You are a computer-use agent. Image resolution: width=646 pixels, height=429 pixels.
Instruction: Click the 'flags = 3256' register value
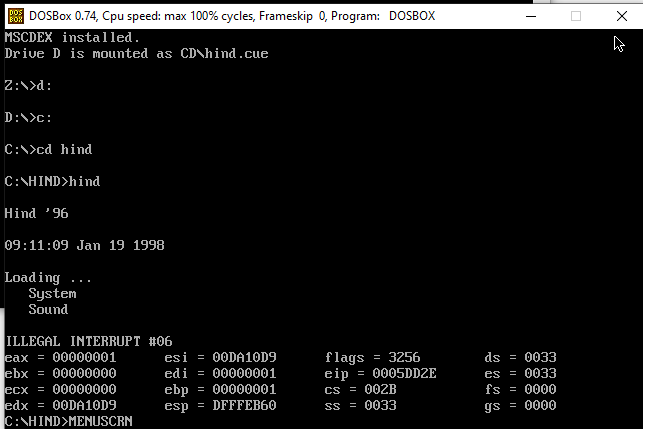pyautogui.click(x=372, y=357)
